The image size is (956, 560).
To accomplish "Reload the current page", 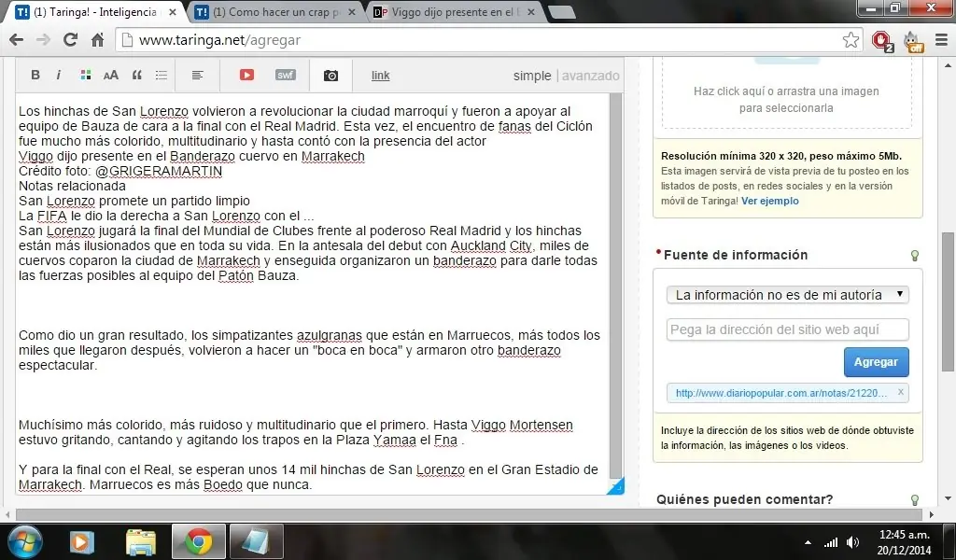I will pos(70,40).
